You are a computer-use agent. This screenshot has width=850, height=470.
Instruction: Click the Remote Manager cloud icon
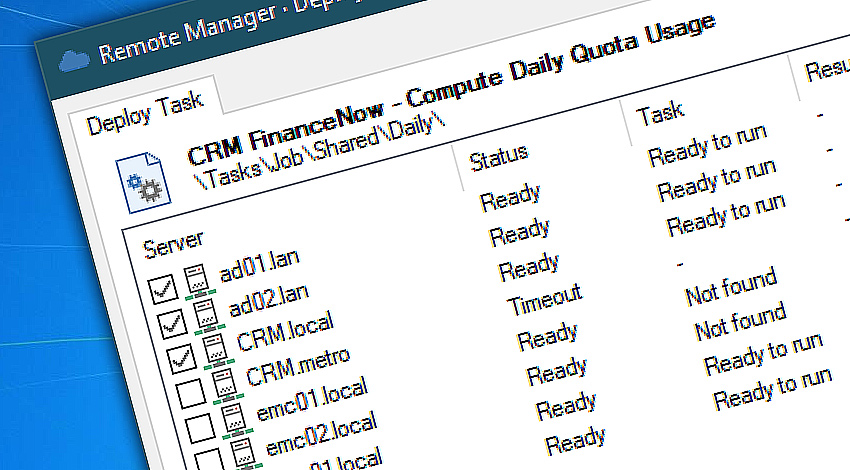click(73, 61)
